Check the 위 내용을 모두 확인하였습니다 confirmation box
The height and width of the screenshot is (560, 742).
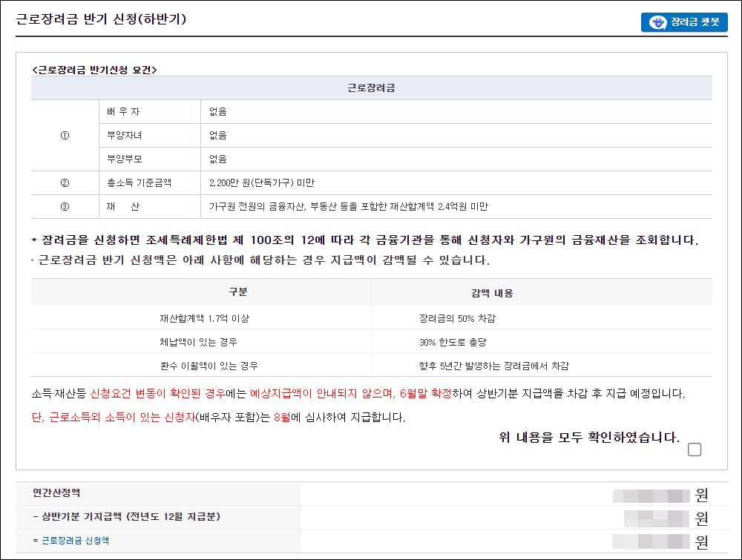click(695, 450)
